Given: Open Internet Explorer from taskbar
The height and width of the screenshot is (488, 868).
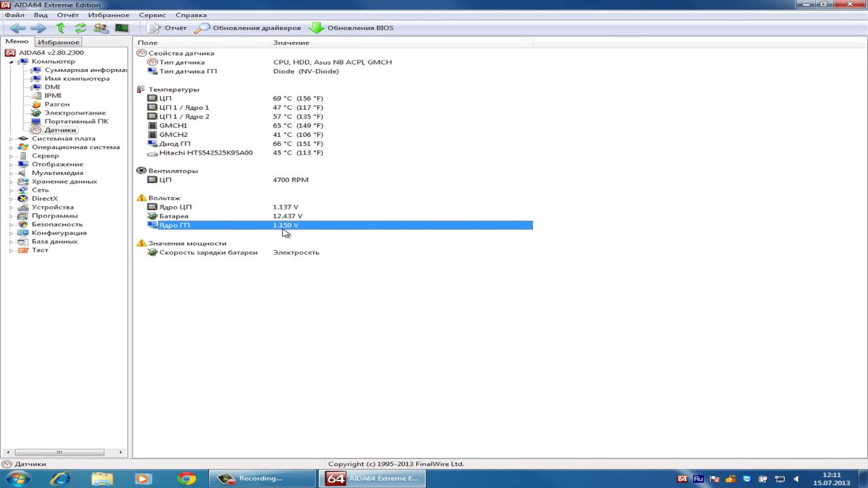Looking at the screenshot, I should point(60,479).
